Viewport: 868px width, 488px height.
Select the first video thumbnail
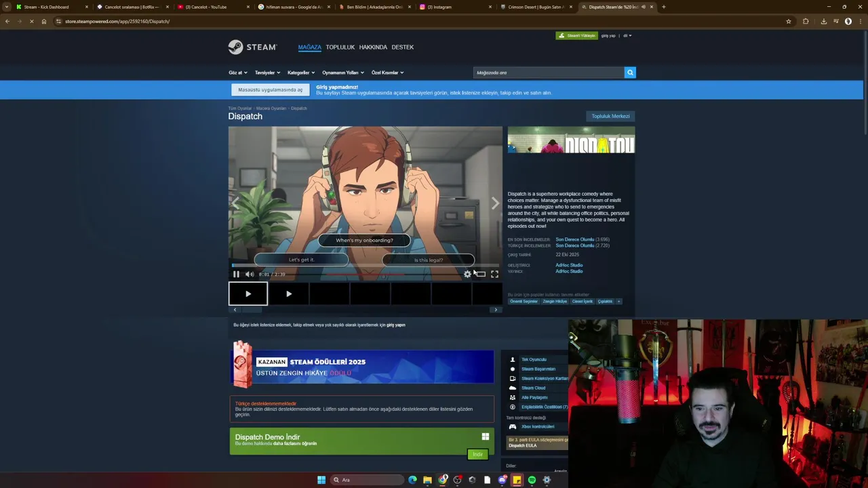pyautogui.click(x=248, y=294)
